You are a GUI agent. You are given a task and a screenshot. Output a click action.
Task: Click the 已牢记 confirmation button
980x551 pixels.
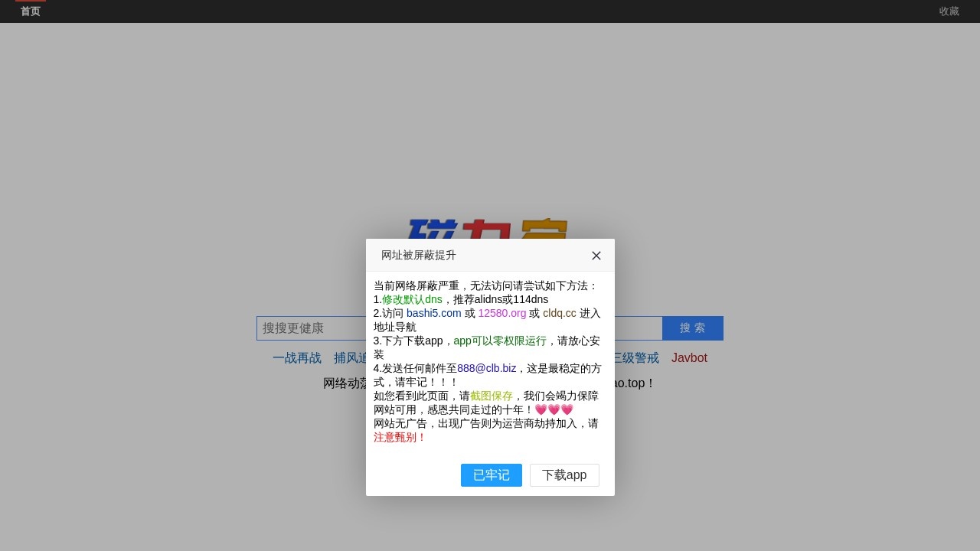[491, 475]
